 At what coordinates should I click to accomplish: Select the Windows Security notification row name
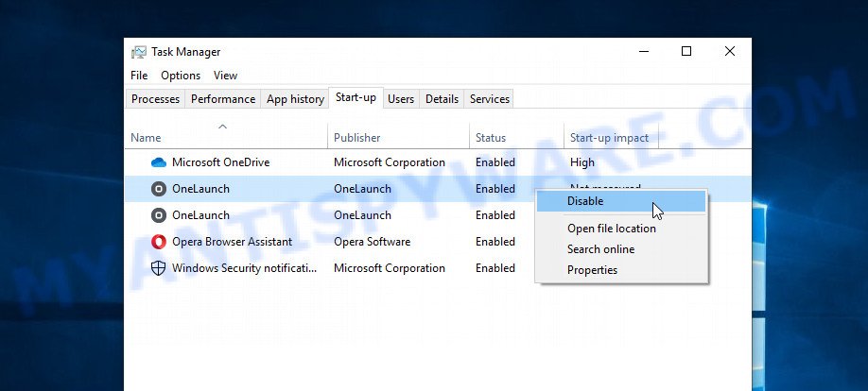pyautogui.click(x=244, y=268)
